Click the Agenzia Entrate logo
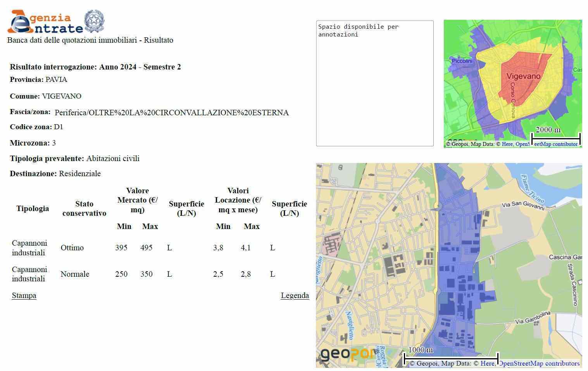The width and height of the screenshot is (588, 371). [45, 22]
